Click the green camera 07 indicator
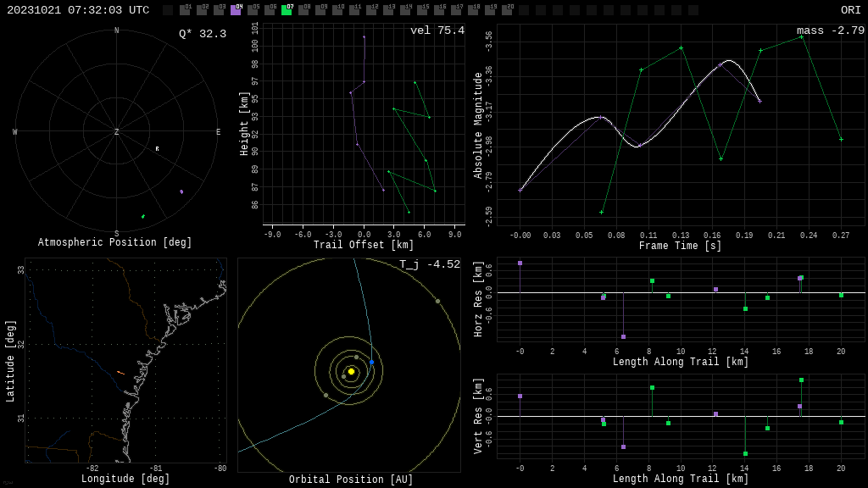The image size is (868, 488). pyautogui.click(x=287, y=10)
